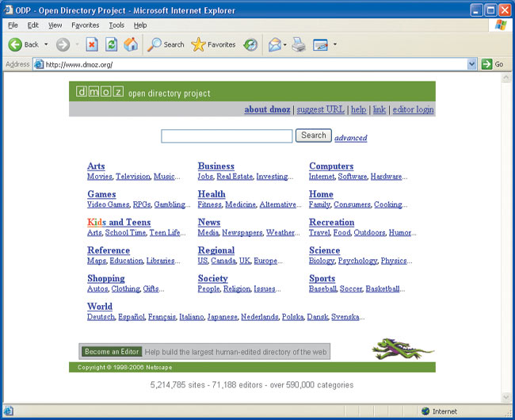
Task: Click the Back arrow button
Action: (x=15, y=44)
